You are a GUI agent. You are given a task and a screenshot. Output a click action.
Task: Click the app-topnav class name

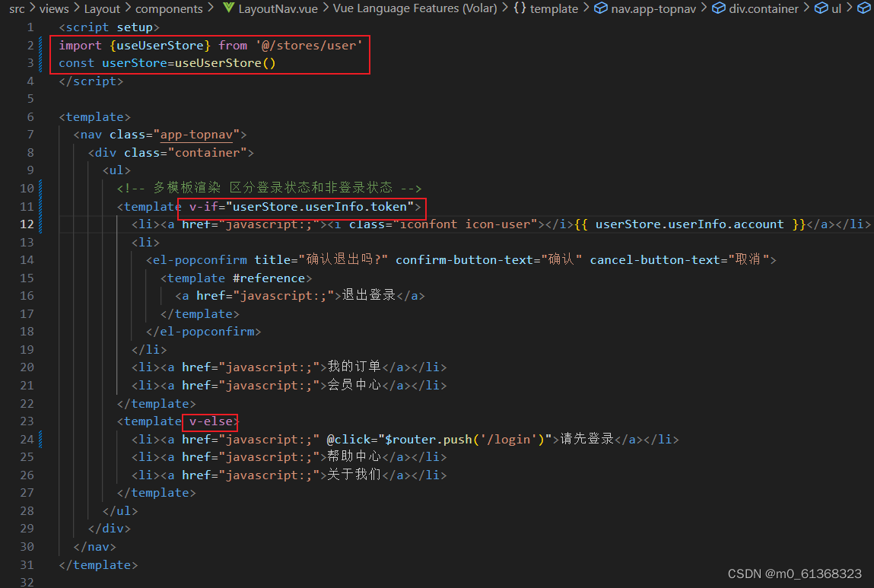(x=196, y=135)
